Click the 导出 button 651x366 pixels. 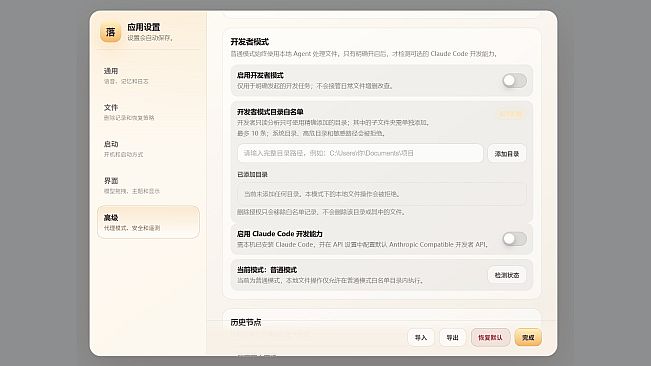pos(452,337)
